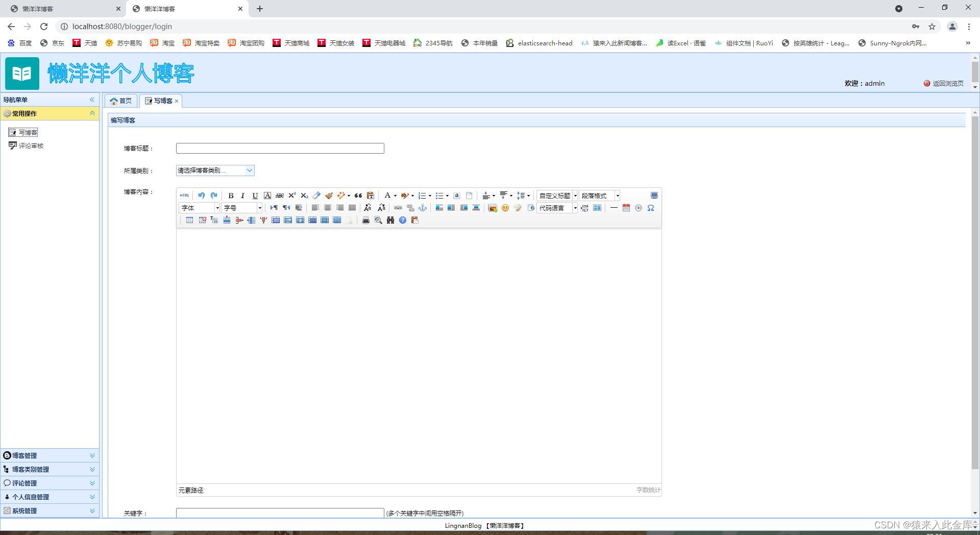Click the print icon in editor
Viewport: 980px width, 535px height.
click(x=365, y=220)
